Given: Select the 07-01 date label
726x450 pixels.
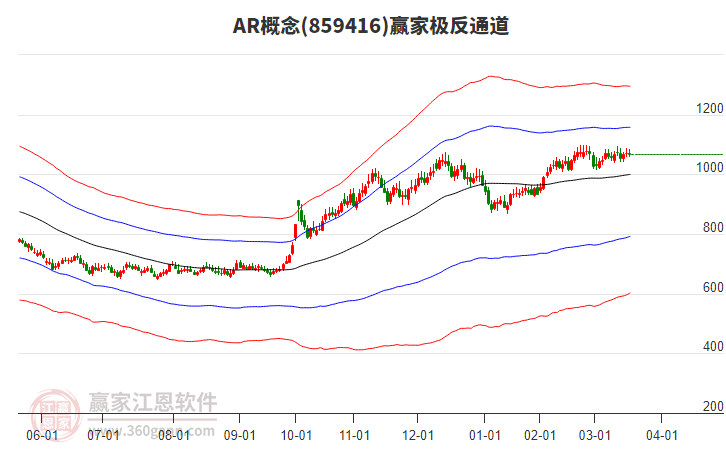Looking at the screenshot, I should coord(103,436).
